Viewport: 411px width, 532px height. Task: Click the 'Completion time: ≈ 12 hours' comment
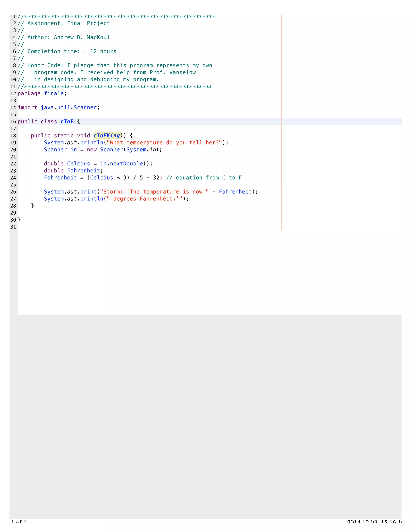pos(67,51)
